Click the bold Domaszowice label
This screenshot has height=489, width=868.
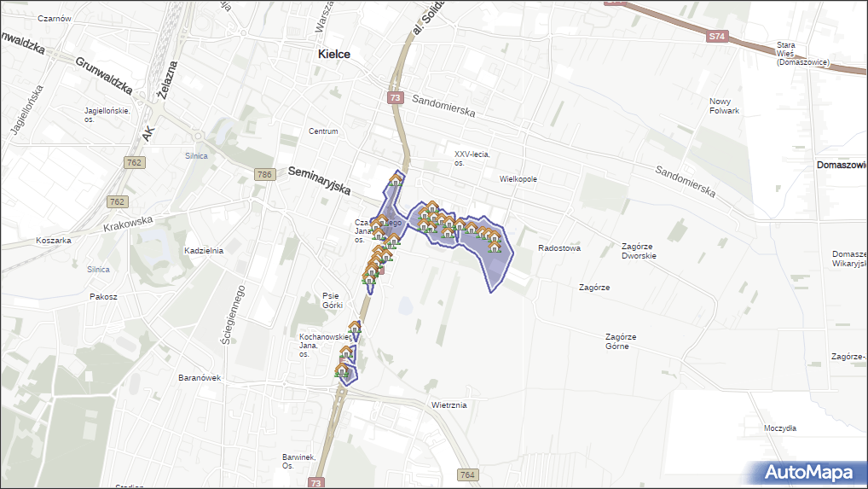point(841,164)
